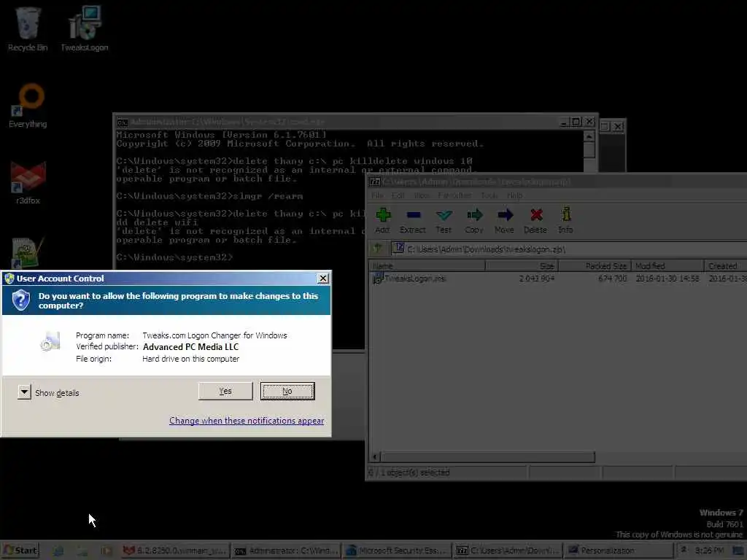Expand Show details in the UAC dialog
The width and height of the screenshot is (747, 560).
[24, 392]
